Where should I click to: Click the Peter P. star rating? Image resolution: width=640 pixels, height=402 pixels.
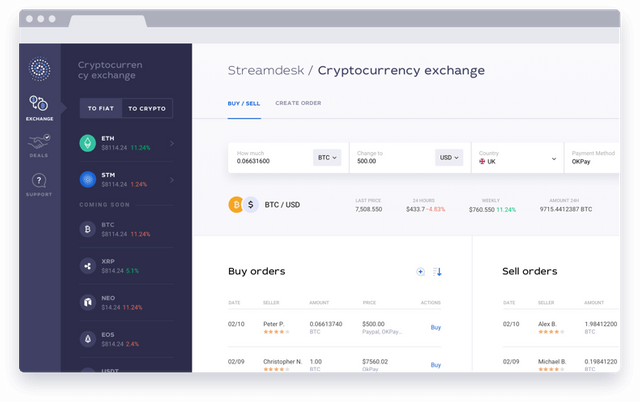tap(276, 332)
